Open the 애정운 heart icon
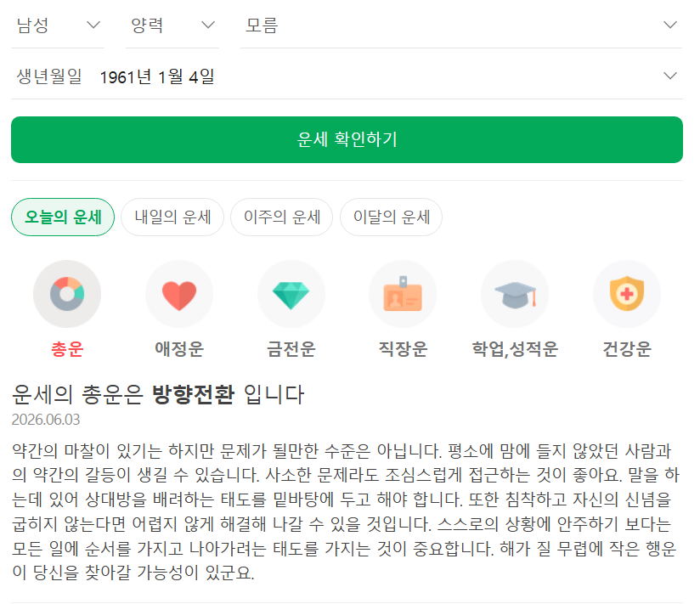The width and height of the screenshot is (700, 604). [179, 294]
